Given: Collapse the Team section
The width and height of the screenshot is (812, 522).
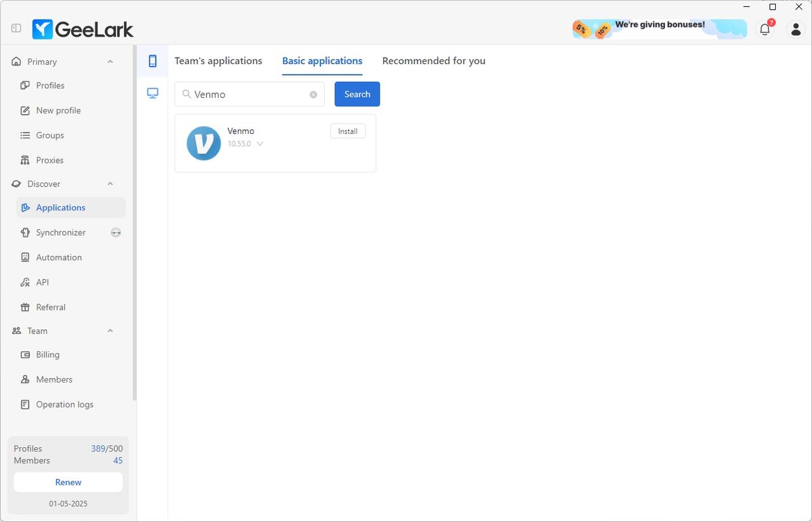Looking at the screenshot, I should (x=110, y=331).
